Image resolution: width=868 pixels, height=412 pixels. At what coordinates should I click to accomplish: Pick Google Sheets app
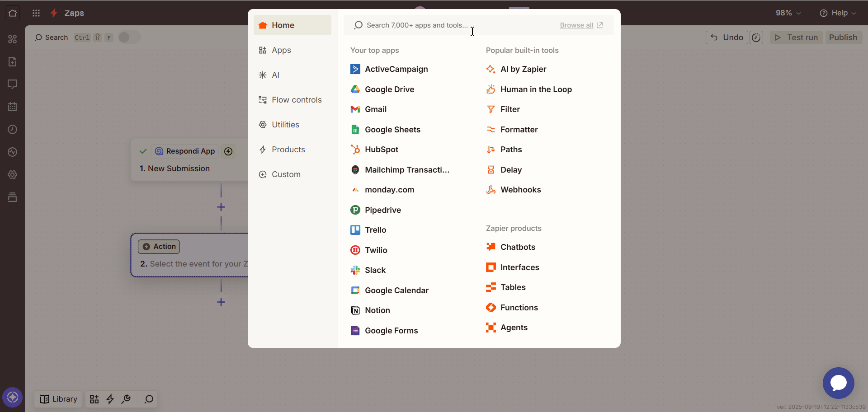(x=386, y=130)
